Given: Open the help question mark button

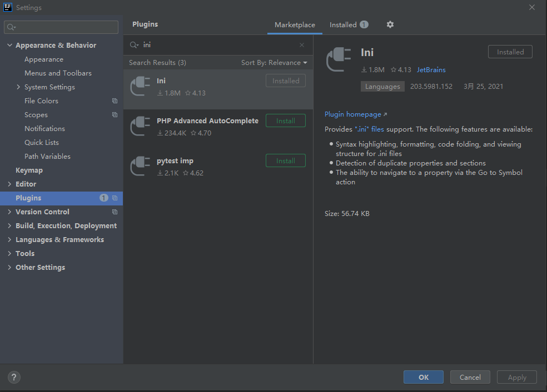Looking at the screenshot, I should pyautogui.click(x=14, y=377).
